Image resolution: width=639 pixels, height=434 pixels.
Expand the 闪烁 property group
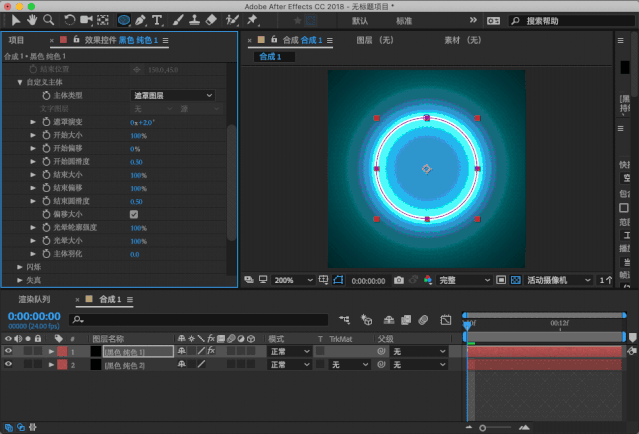[x=20, y=267]
